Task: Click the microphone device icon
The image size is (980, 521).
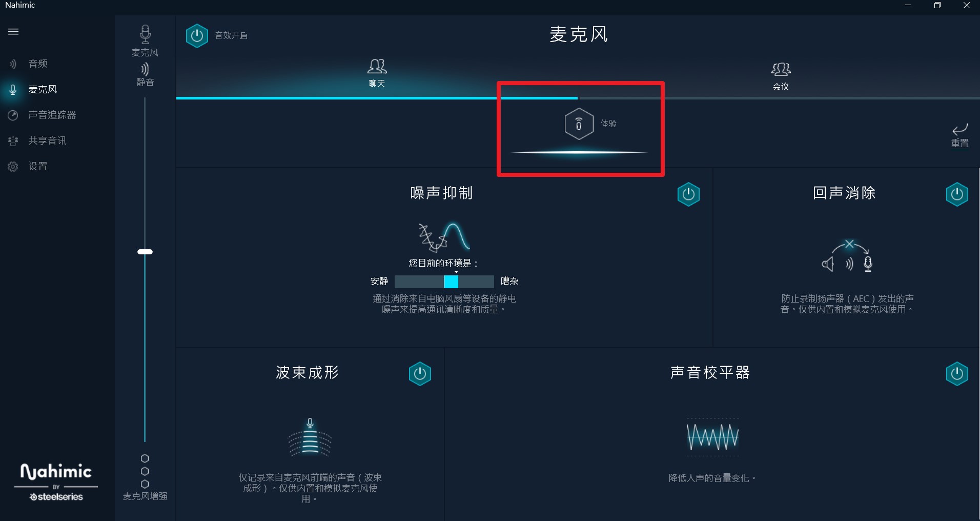Action: (x=145, y=34)
